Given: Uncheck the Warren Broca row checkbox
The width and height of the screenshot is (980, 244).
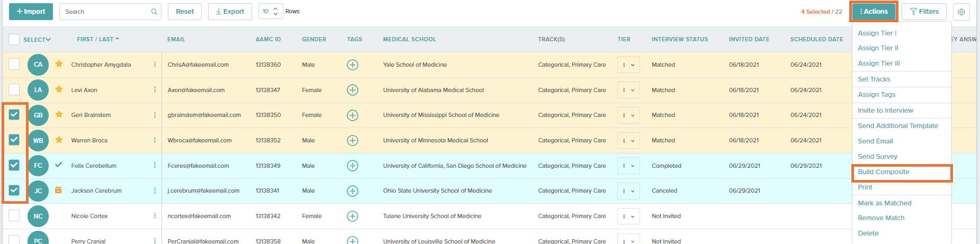Looking at the screenshot, I should (14, 140).
